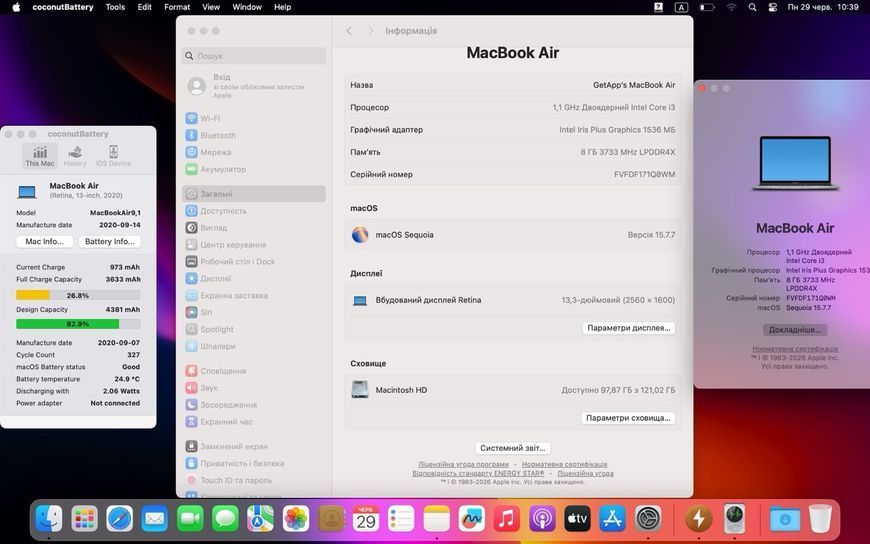The width and height of the screenshot is (870, 544).
Task: Go forward with the right chevron
Action: tap(371, 31)
